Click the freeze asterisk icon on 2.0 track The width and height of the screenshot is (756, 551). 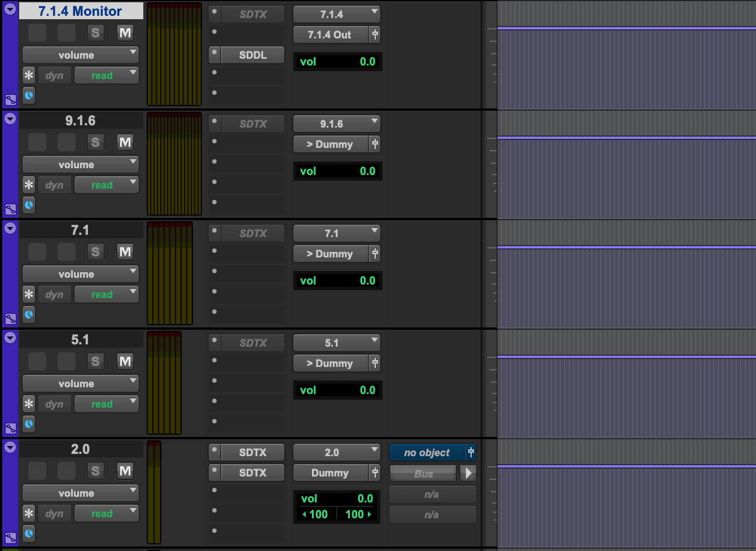(x=29, y=514)
